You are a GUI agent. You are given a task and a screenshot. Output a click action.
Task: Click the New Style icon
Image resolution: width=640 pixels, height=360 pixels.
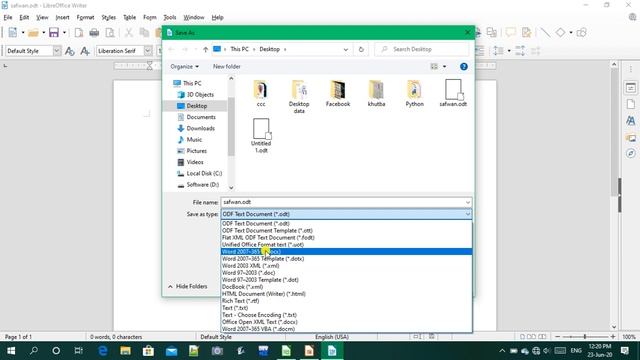(x=85, y=51)
